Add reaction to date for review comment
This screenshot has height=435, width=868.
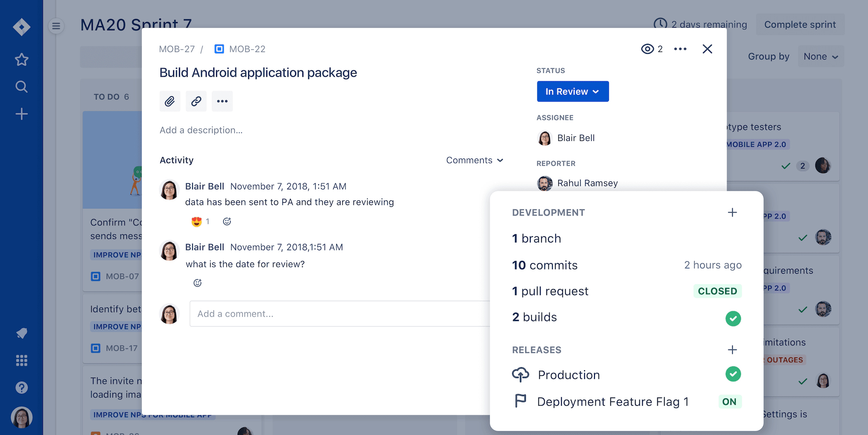[x=198, y=283]
